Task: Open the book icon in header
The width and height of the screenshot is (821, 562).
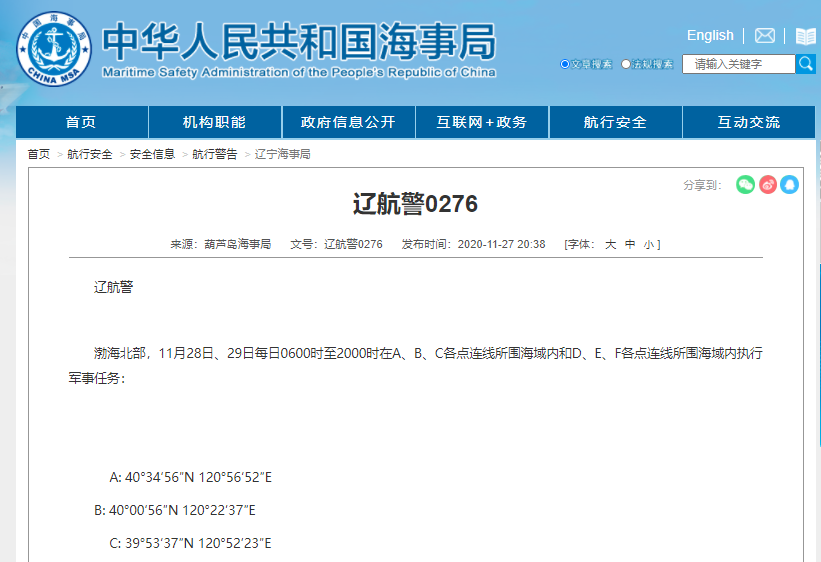Action: click(805, 36)
